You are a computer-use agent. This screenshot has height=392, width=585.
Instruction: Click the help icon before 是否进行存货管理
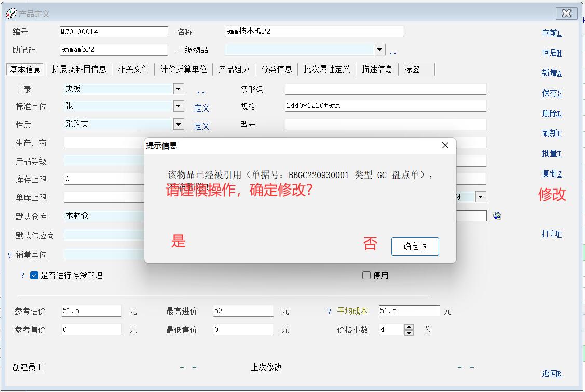tap(22, 276)
